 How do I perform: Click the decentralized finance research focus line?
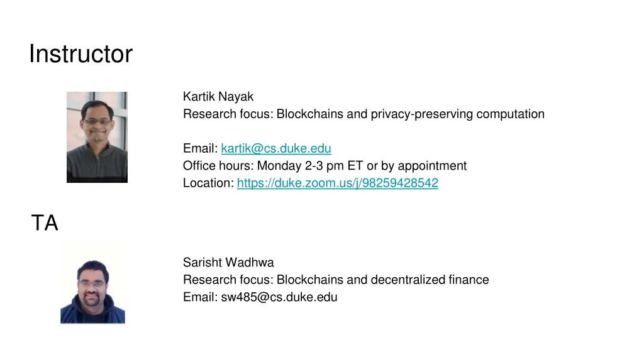click(336, 280)
